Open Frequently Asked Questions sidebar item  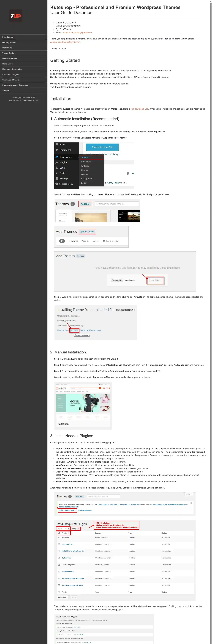[x=23, y=85]
